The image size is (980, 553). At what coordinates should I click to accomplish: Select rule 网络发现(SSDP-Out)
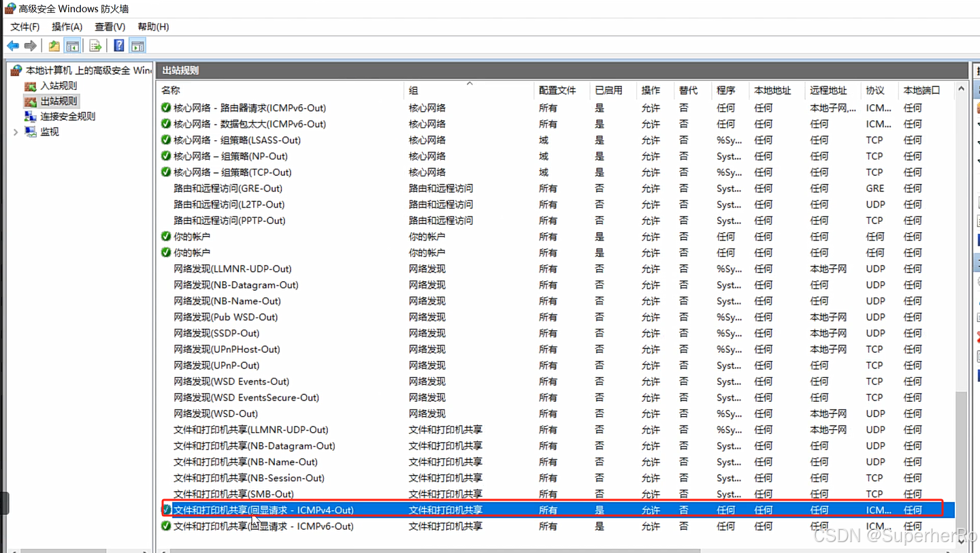click(216, 333)
